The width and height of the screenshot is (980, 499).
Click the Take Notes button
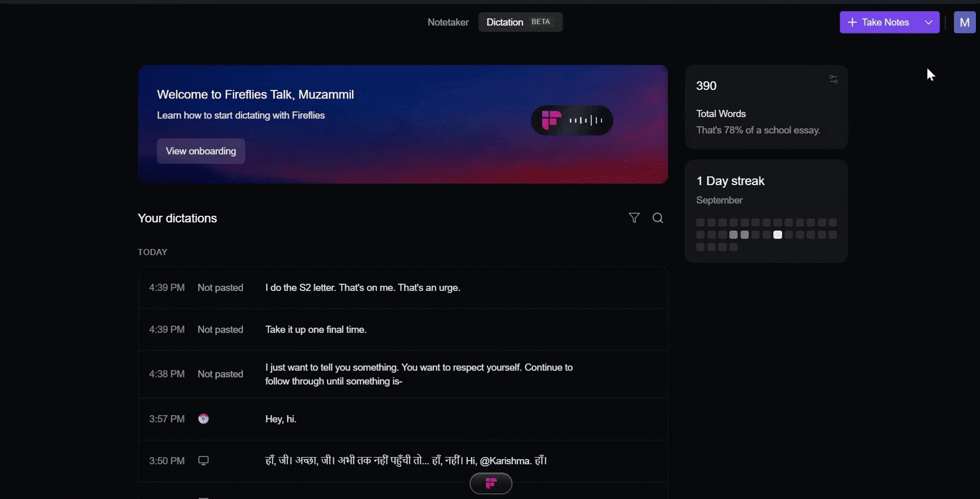878,22
